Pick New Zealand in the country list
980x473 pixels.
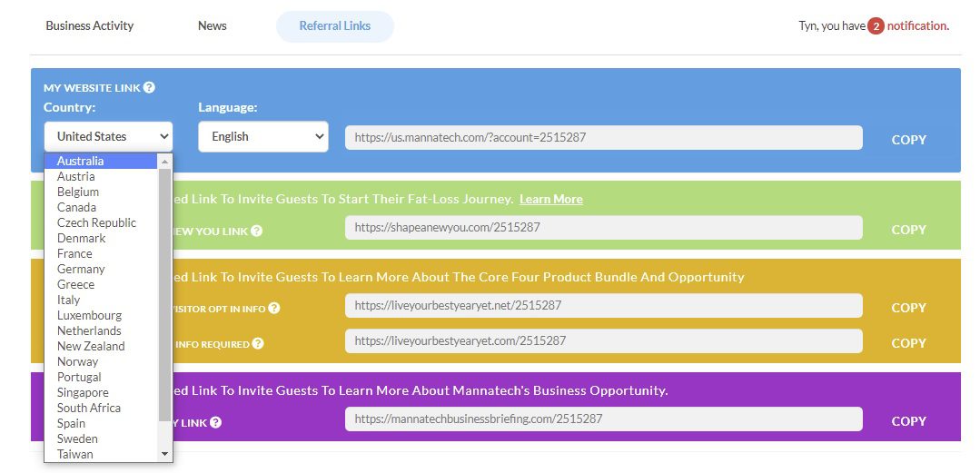pos(102,346)
